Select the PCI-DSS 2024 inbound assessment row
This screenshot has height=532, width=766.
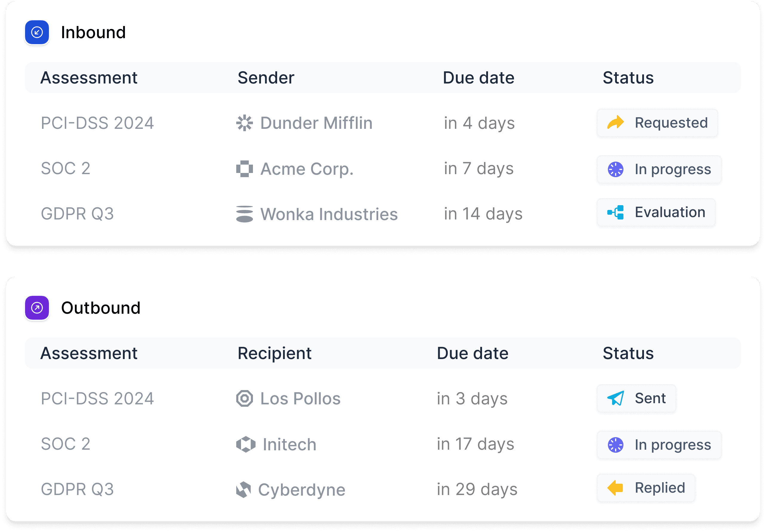[x=383, y=122]
